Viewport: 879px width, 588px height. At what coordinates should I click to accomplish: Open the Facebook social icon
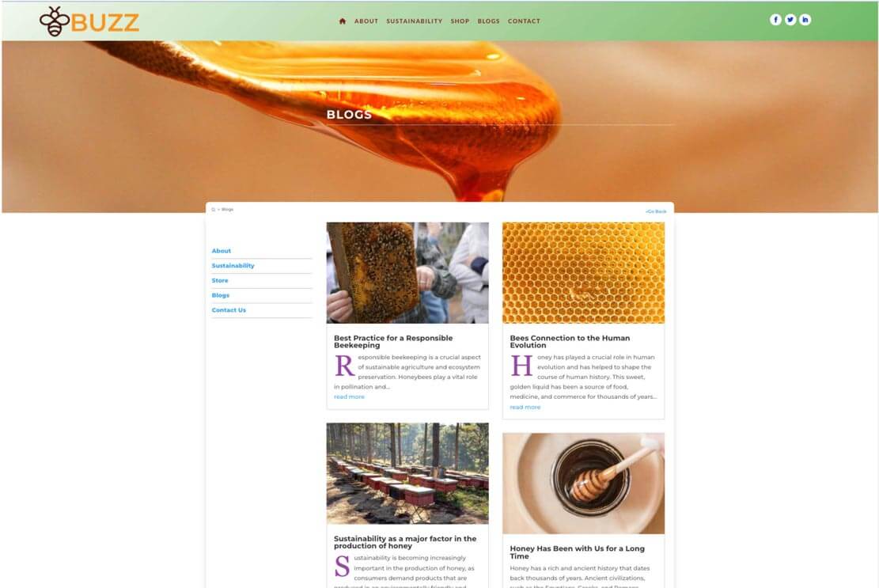click(x=775, y=20)
